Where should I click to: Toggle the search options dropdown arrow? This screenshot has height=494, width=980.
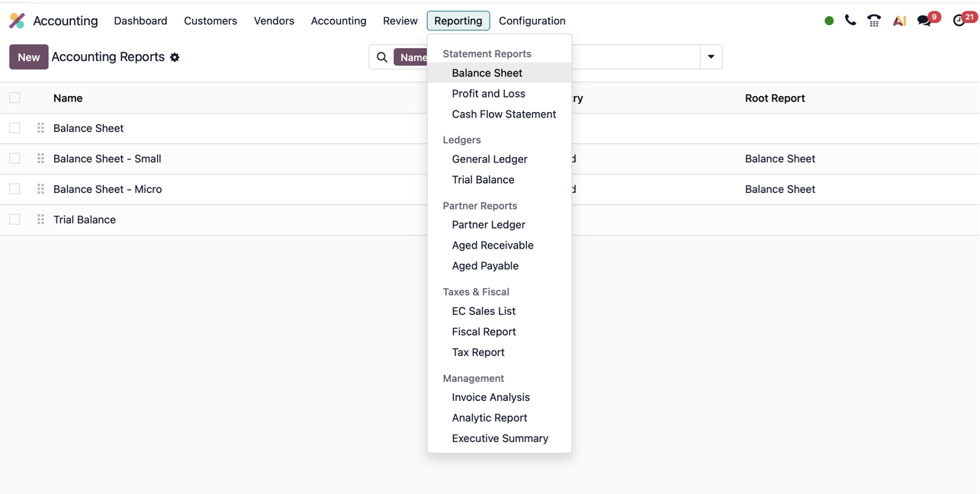point(711,57)
